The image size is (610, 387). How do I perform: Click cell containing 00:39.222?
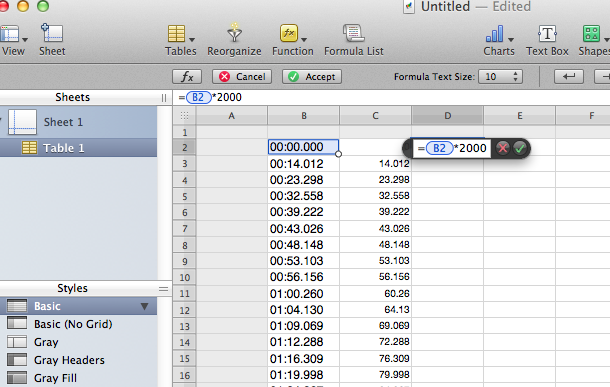[303, 212]
